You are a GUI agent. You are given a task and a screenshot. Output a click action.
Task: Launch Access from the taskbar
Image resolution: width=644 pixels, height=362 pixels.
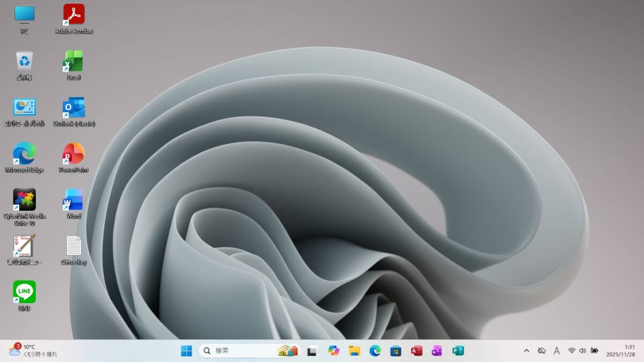(416, 351)
